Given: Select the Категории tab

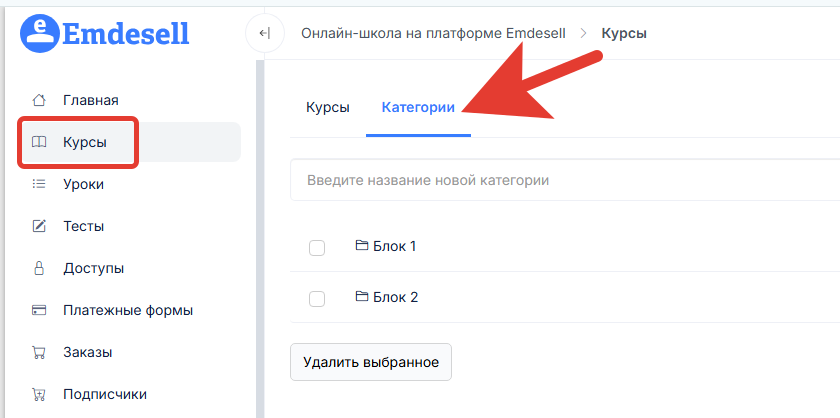Looking at the screenshot, I should point(418,107).
